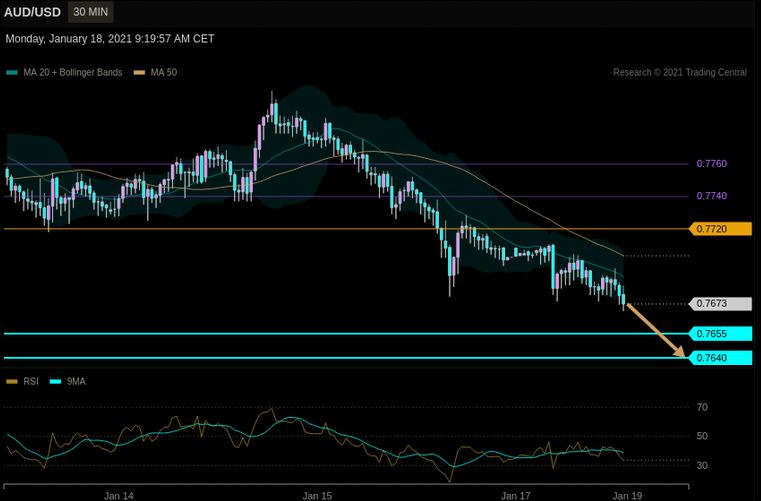This screenshot has height=501, width=761.
Task: Click the Jan 15 date axis label
Action: click(317, 496)
